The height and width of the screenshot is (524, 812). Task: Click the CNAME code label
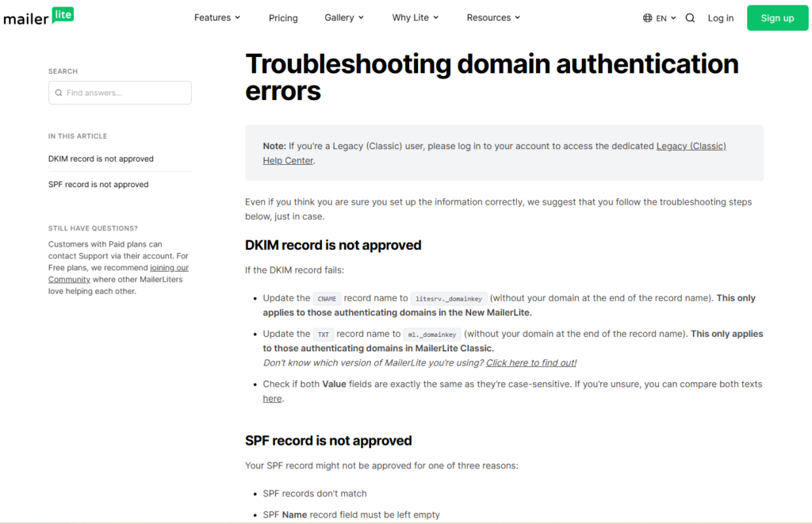[327, 299]
